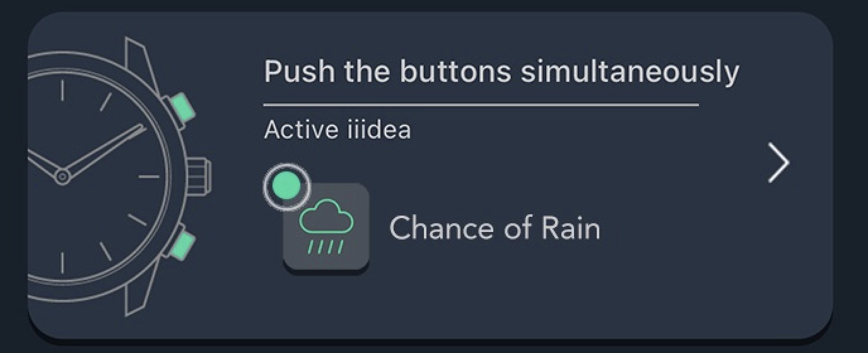Click the watch crown between the pushers
Viewport: 868px width, 353px height.
[200, 176]
